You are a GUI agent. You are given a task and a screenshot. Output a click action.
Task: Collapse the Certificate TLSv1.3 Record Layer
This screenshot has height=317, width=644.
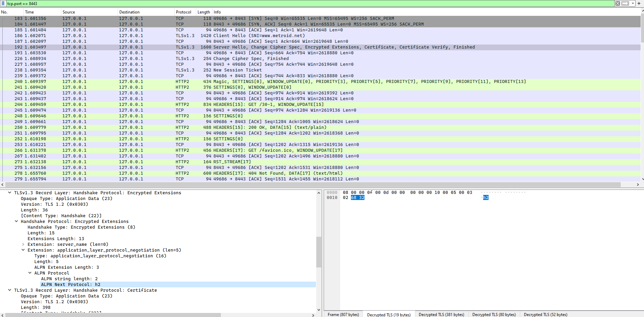coord(9,290)
